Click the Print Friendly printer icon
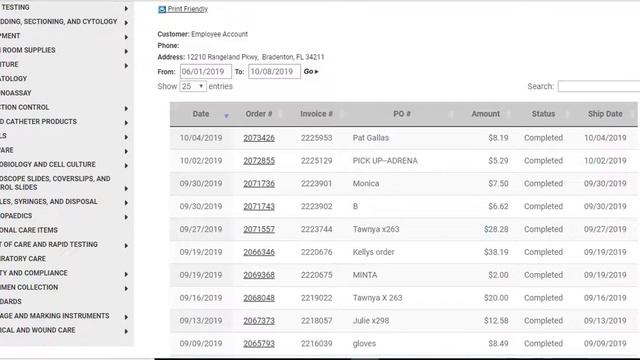640x360 pixels. 162,9
